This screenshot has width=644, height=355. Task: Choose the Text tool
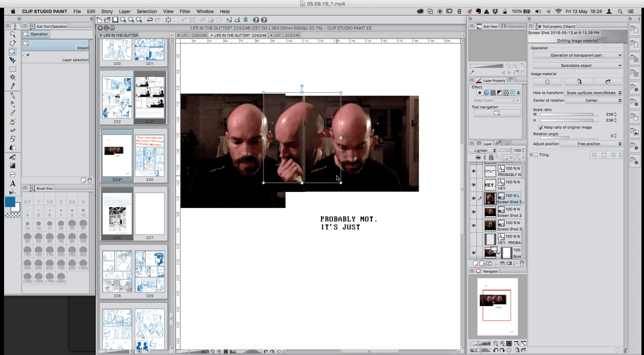[x=13, y=183]
